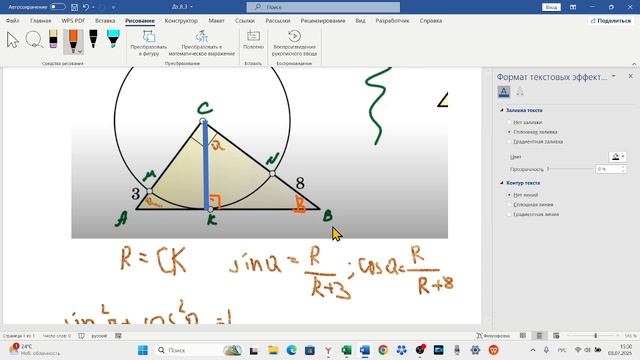Open the Undo history dropdown arrow

pos(93,7)
